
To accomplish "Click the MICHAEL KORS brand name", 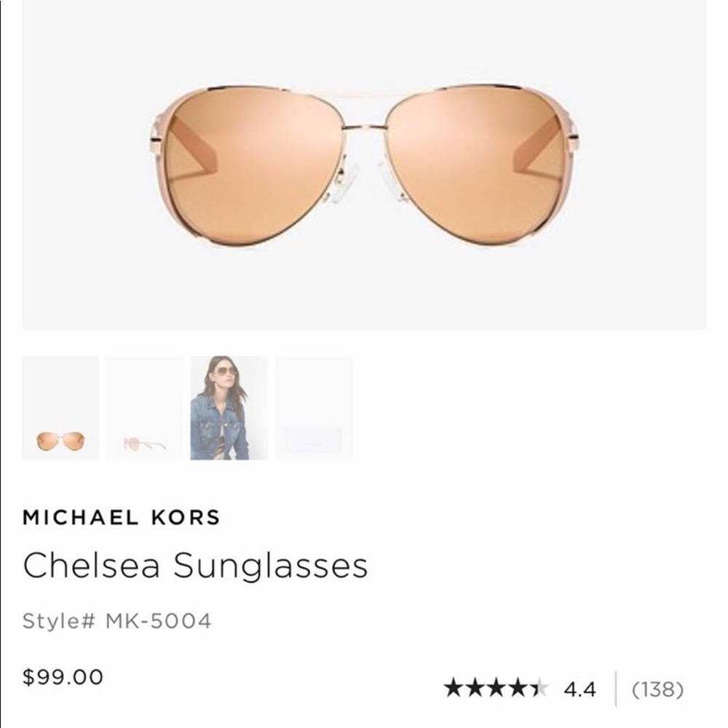I will click(x=122, y=516).
